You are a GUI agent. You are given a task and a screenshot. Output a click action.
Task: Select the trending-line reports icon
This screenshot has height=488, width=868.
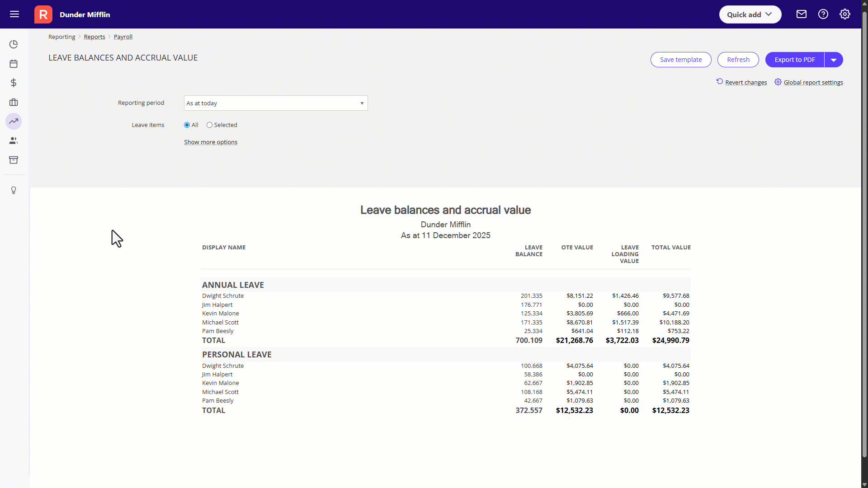pos(14,121)
